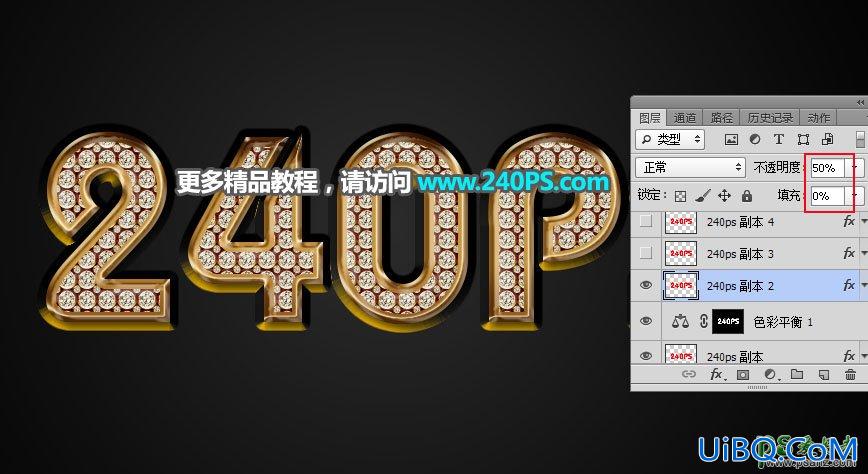Click the add layer mask icon
The height and width of the screenshot is (474, 868).
[742, 375]
